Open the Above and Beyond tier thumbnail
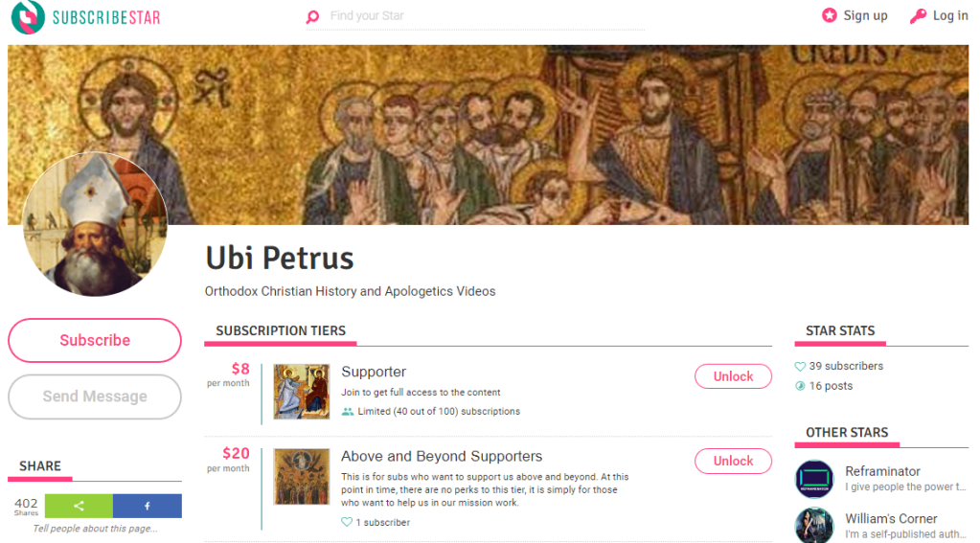This screenshot has height=543, width=980. (x=302, y=477)
